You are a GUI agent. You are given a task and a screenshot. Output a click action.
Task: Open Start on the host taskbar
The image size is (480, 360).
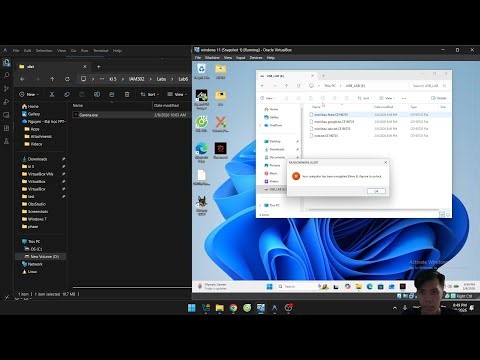point(192,308)
